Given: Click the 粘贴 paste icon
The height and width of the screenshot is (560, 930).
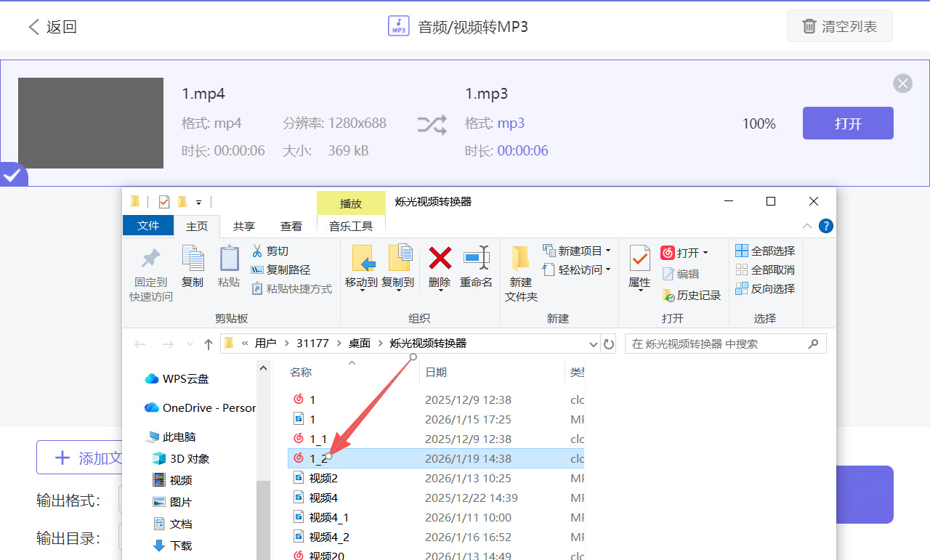Looking at the screenshot, I should pos(229,267).
